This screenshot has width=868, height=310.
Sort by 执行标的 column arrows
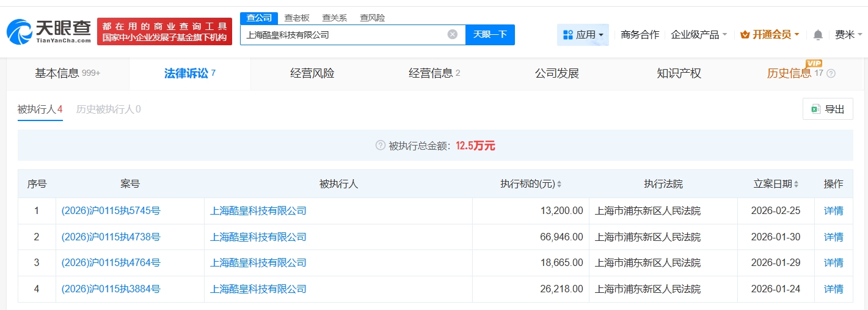coord(559,184)
